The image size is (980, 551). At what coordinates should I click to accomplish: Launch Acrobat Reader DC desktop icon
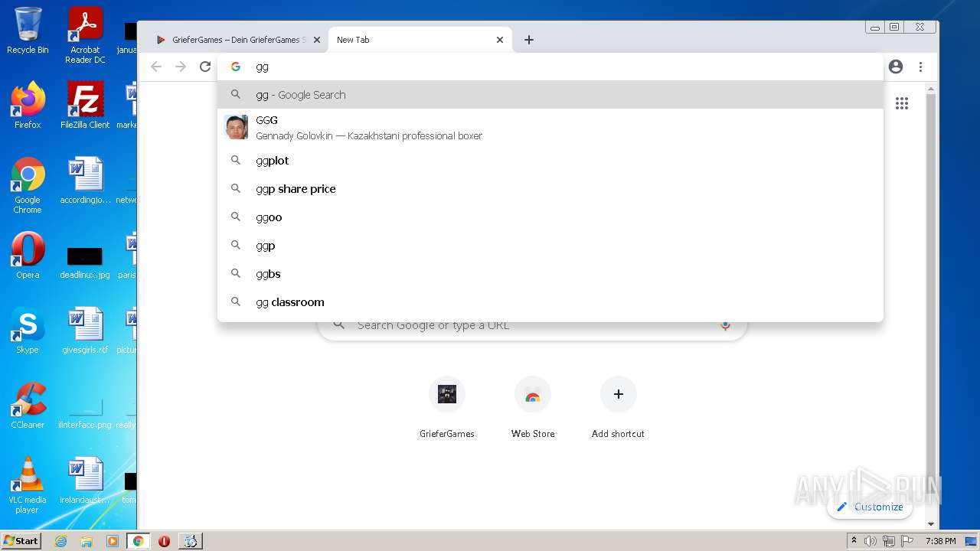pyautogui.click(x=85, y=35)
